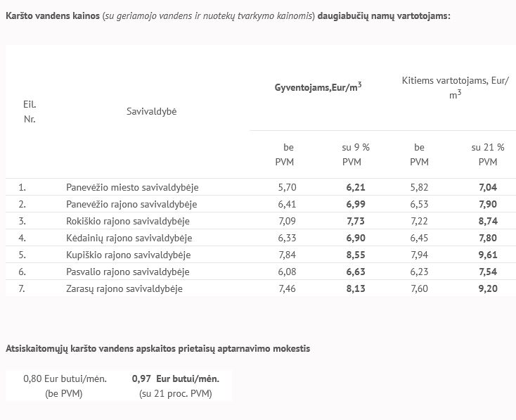Select the "su 21 % PVM" subheader

pos(487,154)
